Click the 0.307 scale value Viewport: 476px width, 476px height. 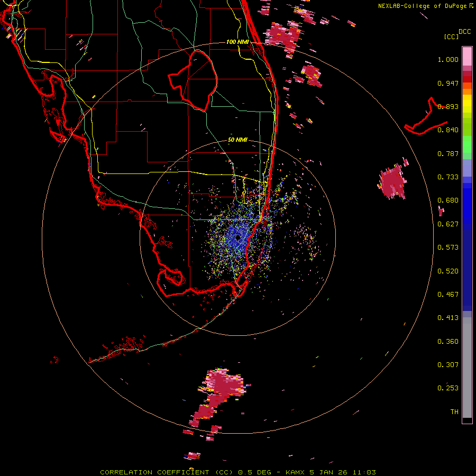click(x=448, y=365)
